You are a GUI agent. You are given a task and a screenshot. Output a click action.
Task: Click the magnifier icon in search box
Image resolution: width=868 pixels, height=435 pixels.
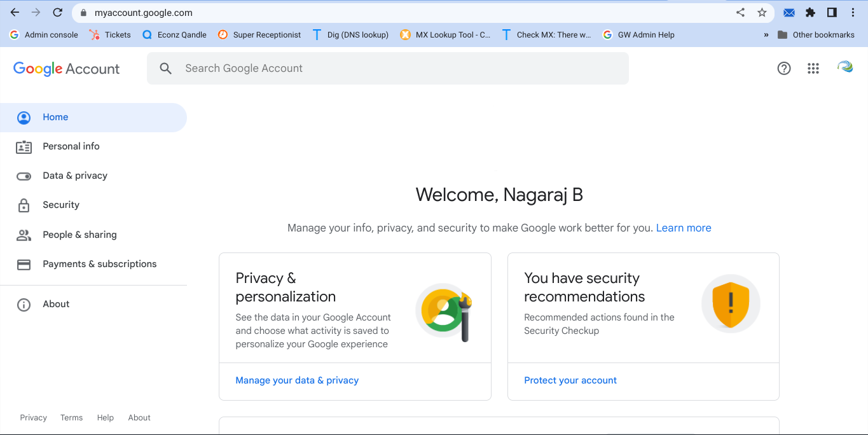(166, 68)
